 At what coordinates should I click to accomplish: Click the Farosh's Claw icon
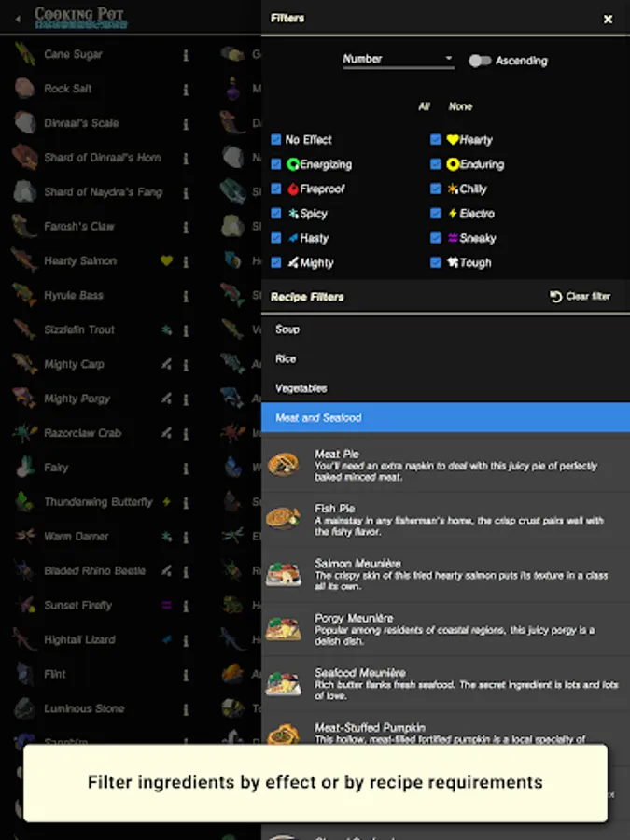(24, 226)
